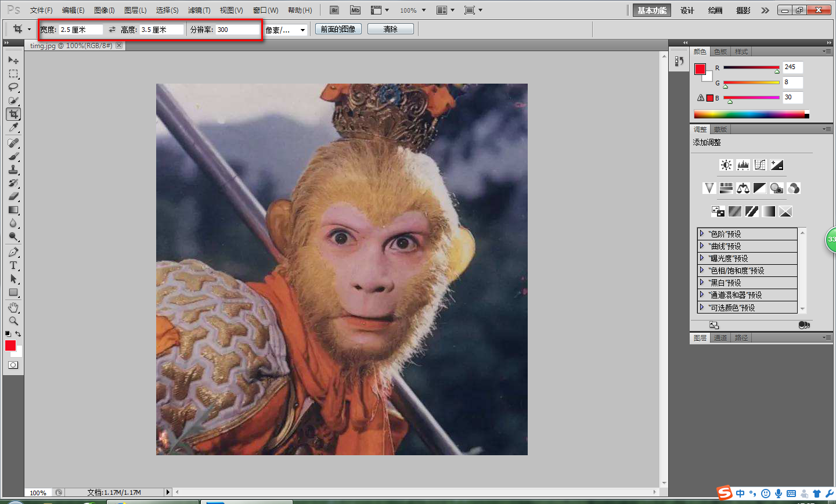Expand the "曲线"预设 list
This screenshot has height=504, width=836.
coord(702,246)
